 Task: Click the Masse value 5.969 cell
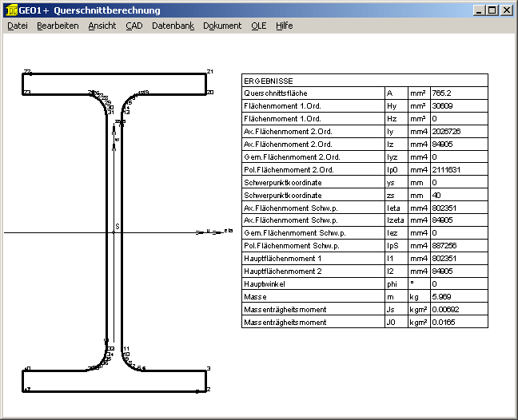click(458, 296)
